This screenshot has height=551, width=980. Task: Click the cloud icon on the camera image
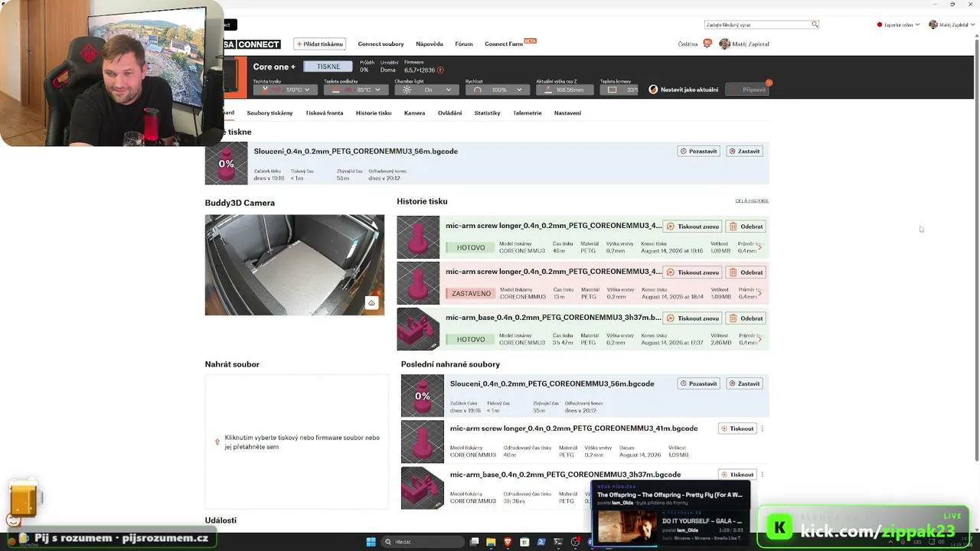tap(371, 303)
